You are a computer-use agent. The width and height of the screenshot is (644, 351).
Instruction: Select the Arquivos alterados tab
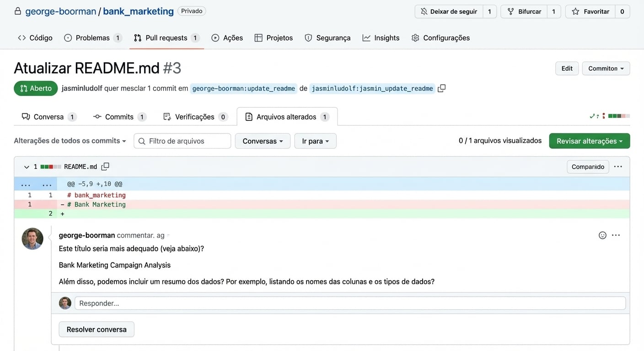click(287, 117)
